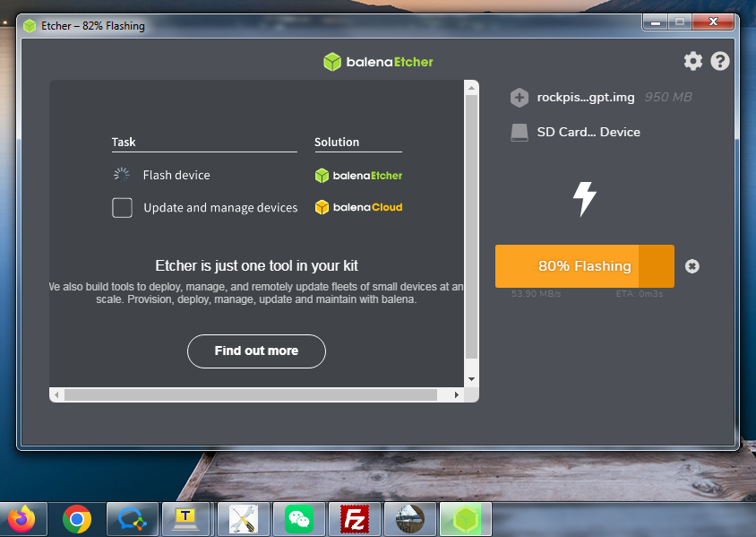Open Firefox from the taskbar
This screenshot has height=537, width=756.
pos(22,519)
